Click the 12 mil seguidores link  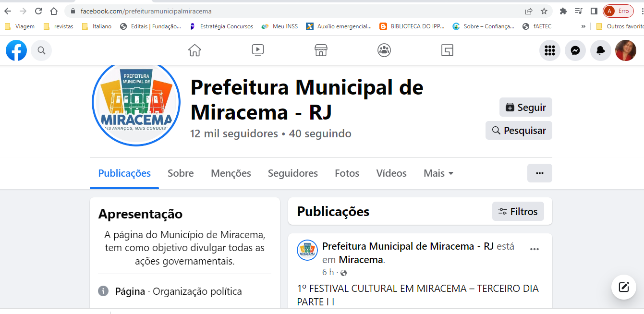[x=234, y=133]
